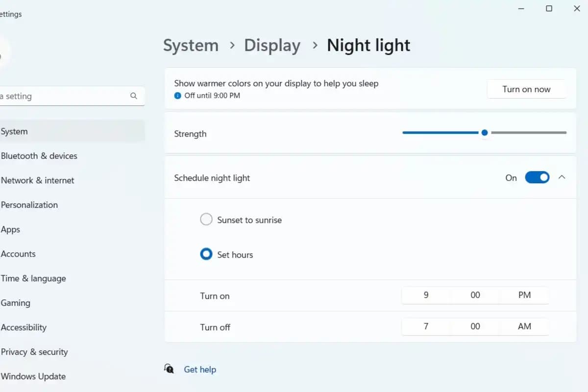Open the Turn on minutes picker
This screenshot has height=392, width=588.
pos(475,295)
